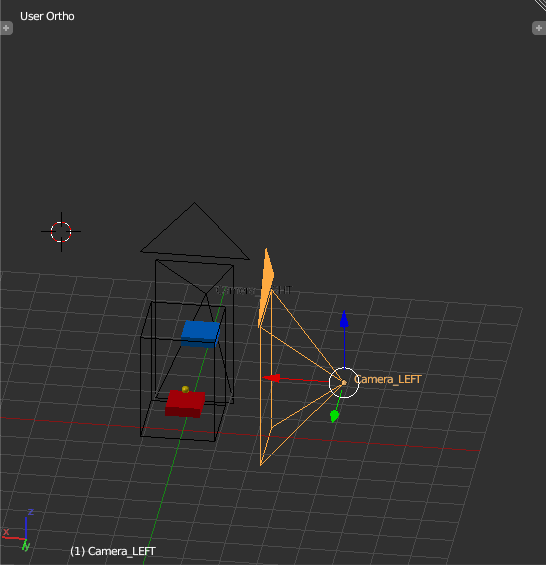This screenshot has height=565, width=546.
Task: Click the area split corner widget
Action: click(541, 4)
